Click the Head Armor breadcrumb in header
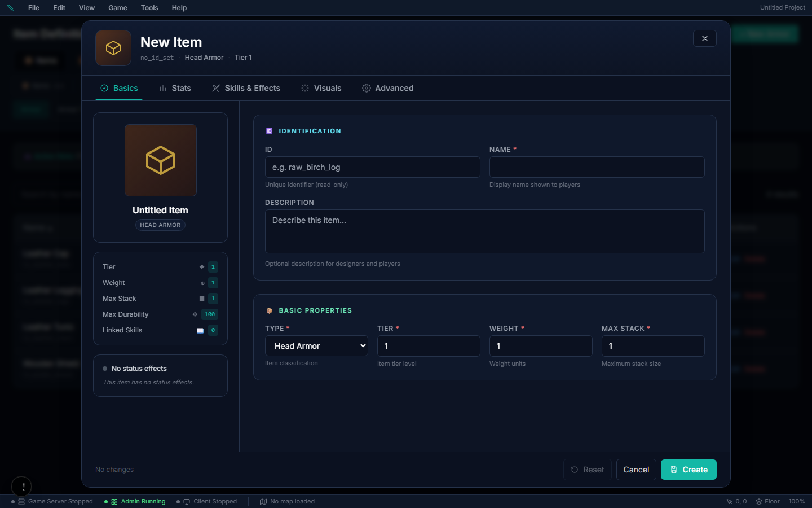Viewport: 812px width, 508px height. click(x=204, y=58)
